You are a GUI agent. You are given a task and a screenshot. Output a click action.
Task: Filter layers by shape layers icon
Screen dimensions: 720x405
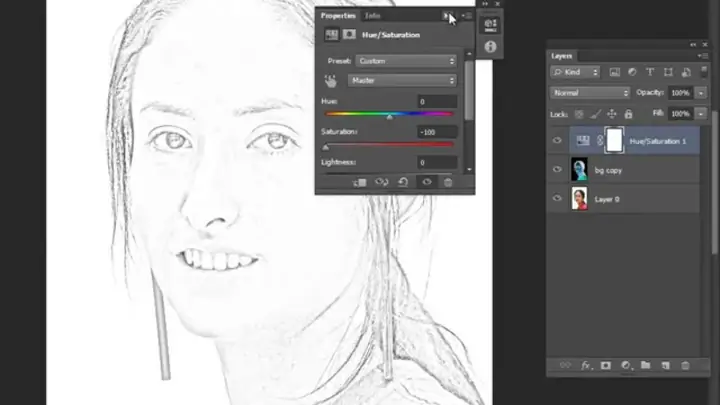[x=668, y=72]
